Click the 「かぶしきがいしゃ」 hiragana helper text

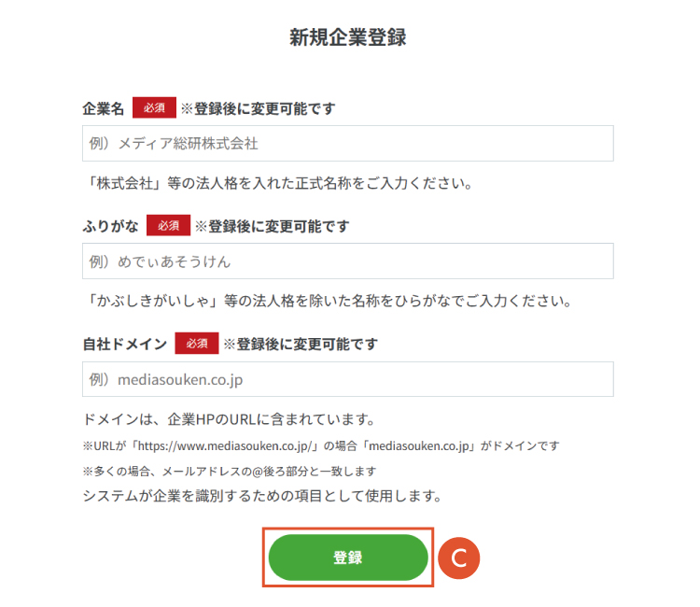(x=326, y=302)
